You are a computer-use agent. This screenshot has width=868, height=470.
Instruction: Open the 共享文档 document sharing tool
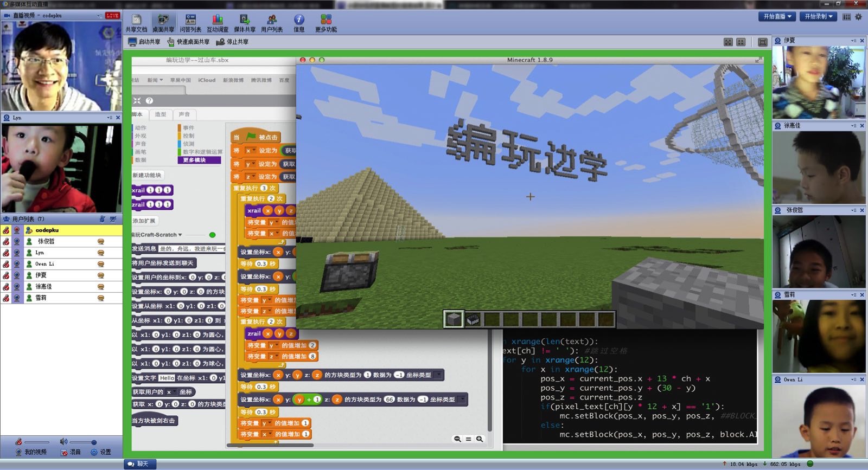136,23
